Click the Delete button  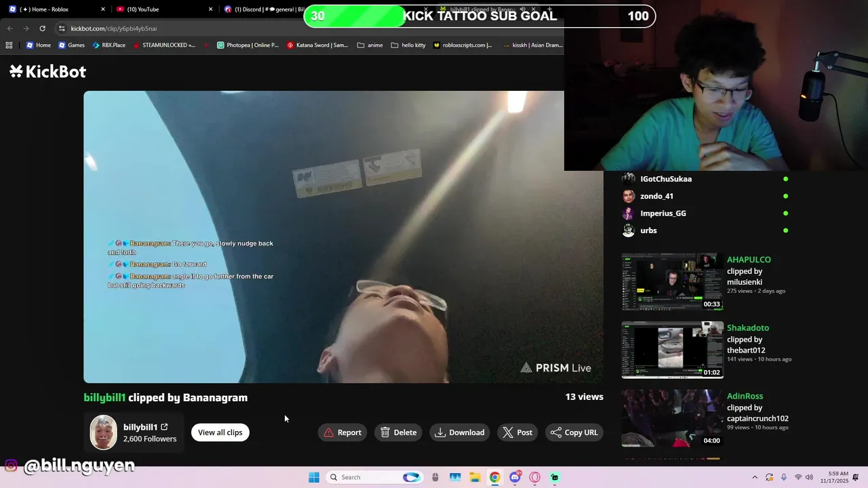pyautogui.click(x=398, y=432)
